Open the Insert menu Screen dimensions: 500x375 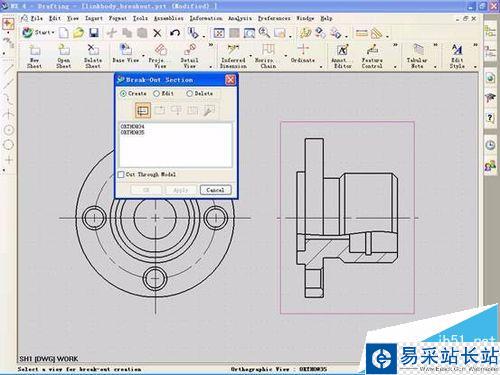point(94,18)
